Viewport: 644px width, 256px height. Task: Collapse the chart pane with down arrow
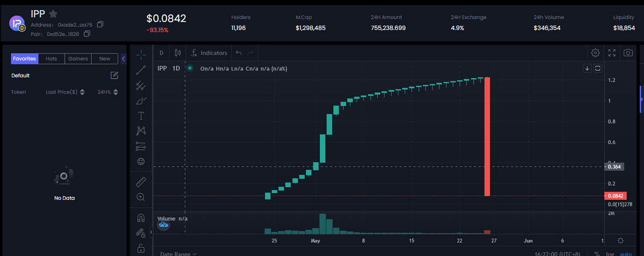(588, 68)
